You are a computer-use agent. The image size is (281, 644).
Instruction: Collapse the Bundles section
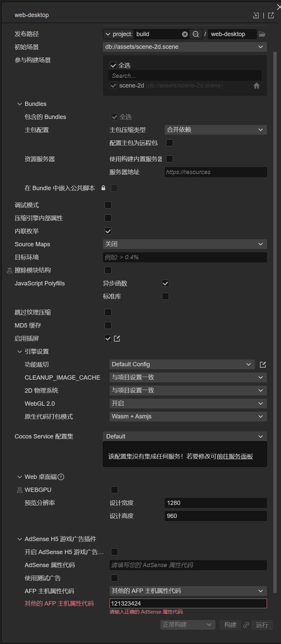point(19,104)
